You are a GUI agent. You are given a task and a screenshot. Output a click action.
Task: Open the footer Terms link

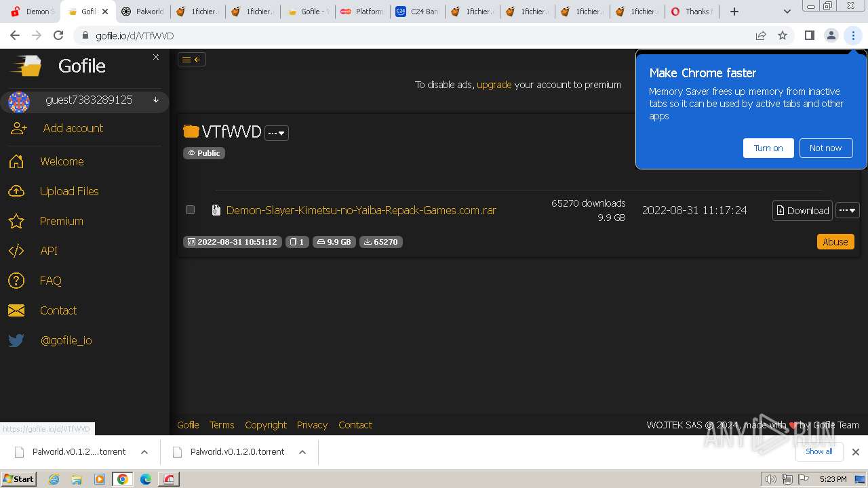pyautogui.click(x=222, y=425)
